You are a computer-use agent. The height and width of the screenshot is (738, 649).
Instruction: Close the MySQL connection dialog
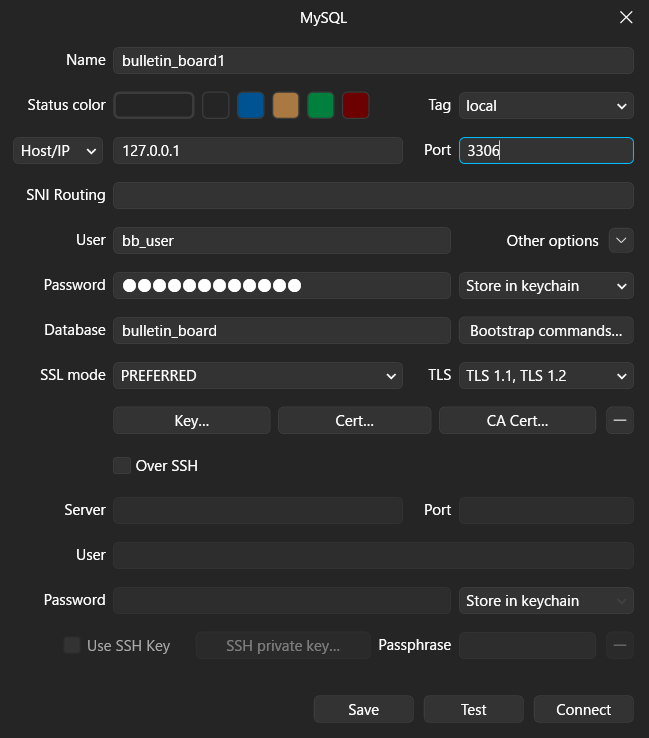[626, 18]
